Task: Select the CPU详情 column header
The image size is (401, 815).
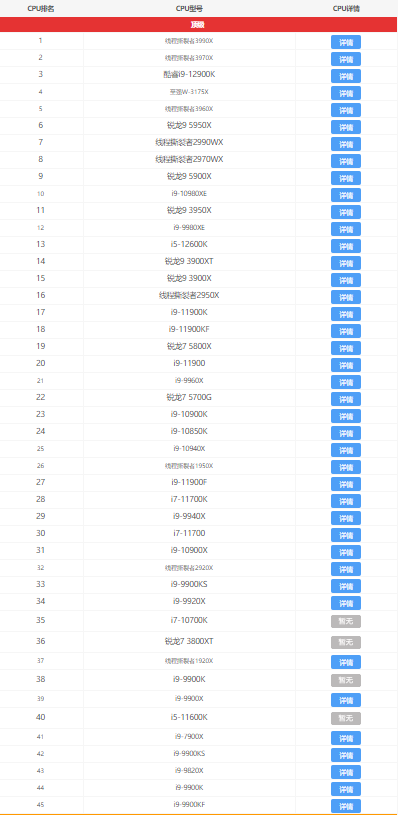Action: pyautogui.click(x=346, y=9)
